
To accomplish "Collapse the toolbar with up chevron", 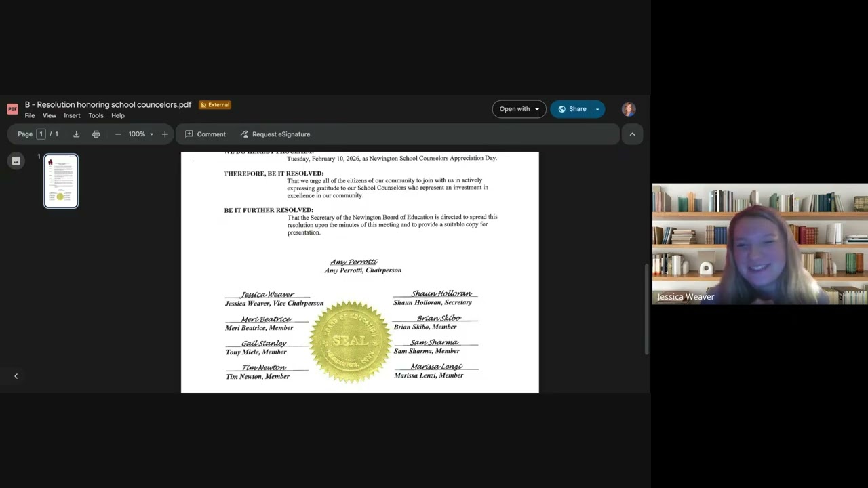I will (632, 134).
